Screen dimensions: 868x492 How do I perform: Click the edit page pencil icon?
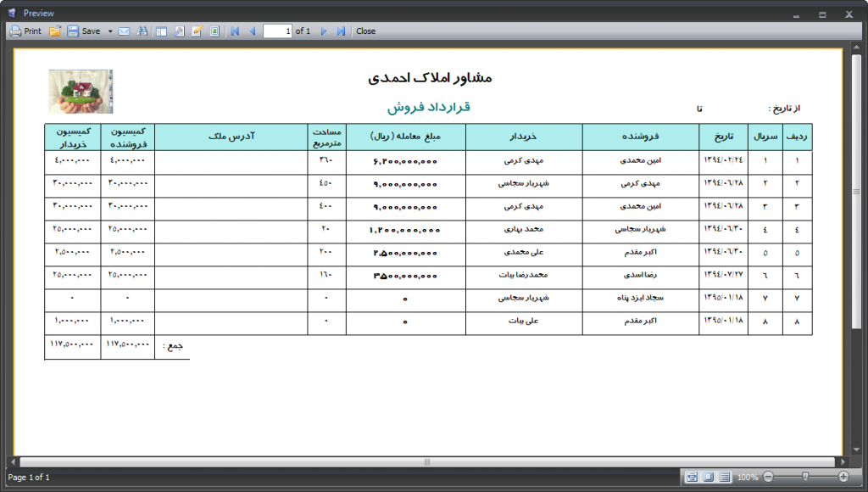tap(197, 31)
